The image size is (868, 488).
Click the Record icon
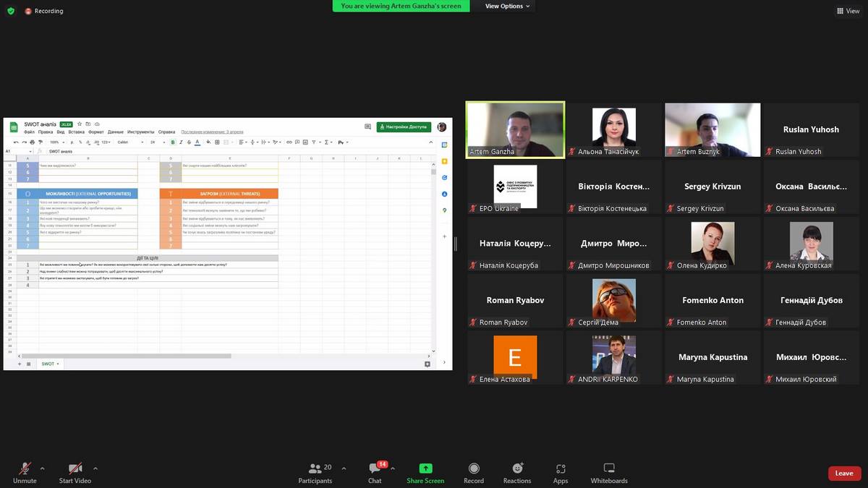(474, 468)
